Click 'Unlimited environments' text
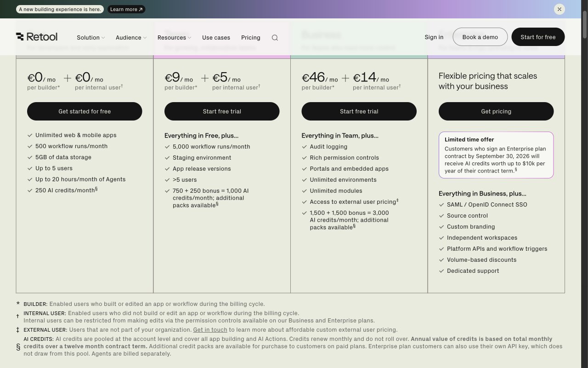 343,180
